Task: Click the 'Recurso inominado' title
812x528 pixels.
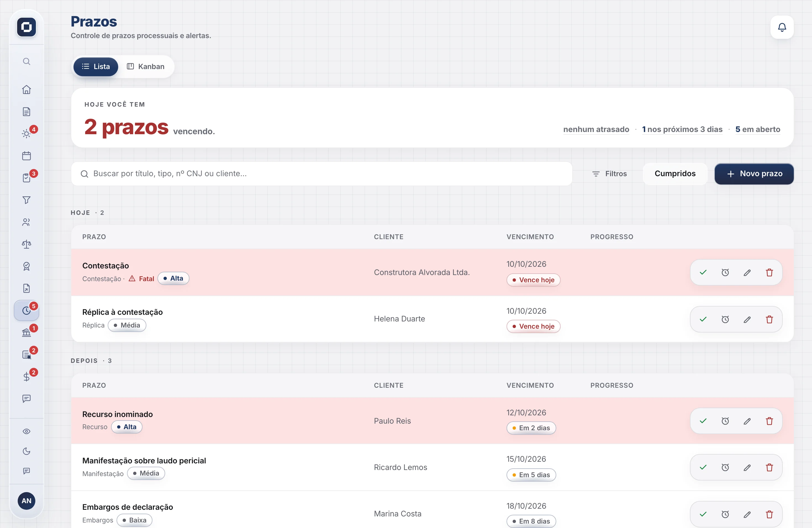Action: (x=117, y=414)
